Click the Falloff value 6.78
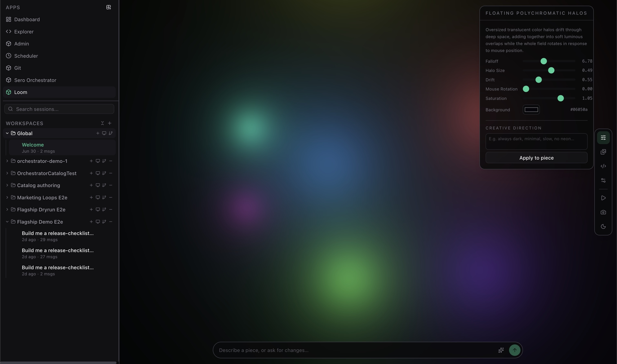Image resolution: width=617 pixels, height=364 pixels. pos(587,61)
